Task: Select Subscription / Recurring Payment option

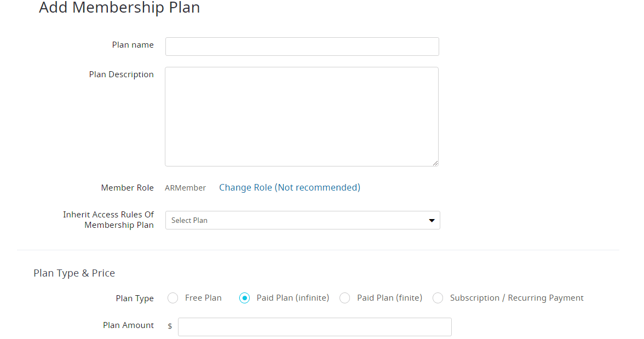Action: tap(438, 298)
